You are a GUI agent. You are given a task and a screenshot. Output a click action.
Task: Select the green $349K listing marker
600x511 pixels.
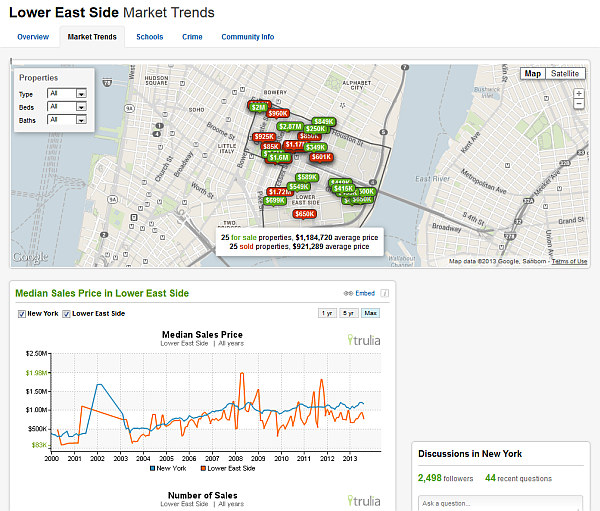[316, 147]
